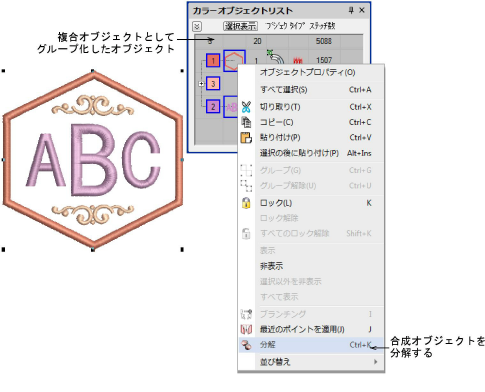
Task: Click the collapse chevron button in the list toolbar
Action: tap(197, 26)
